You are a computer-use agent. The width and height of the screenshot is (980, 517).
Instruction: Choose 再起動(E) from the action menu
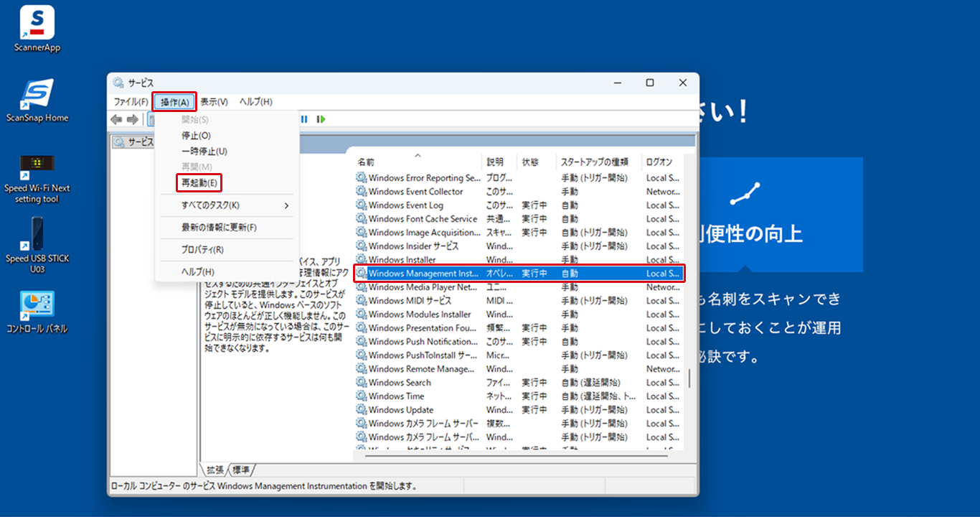coord(199,183)
